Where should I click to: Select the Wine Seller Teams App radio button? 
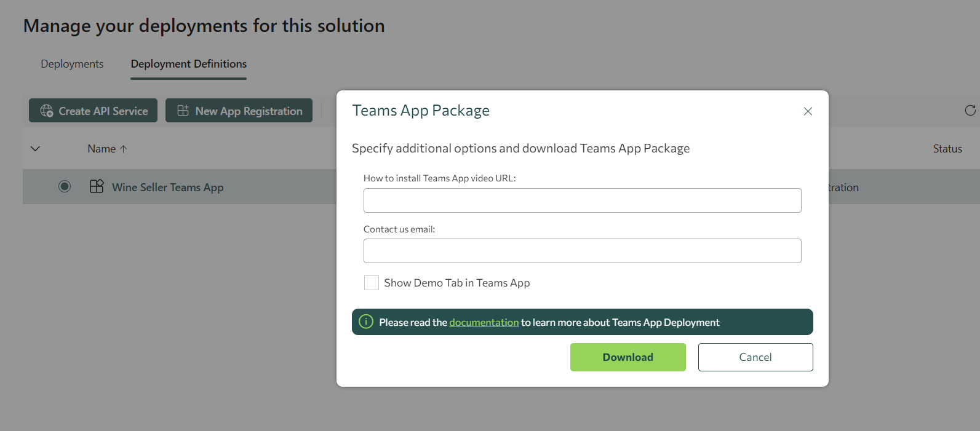(65, 186)
